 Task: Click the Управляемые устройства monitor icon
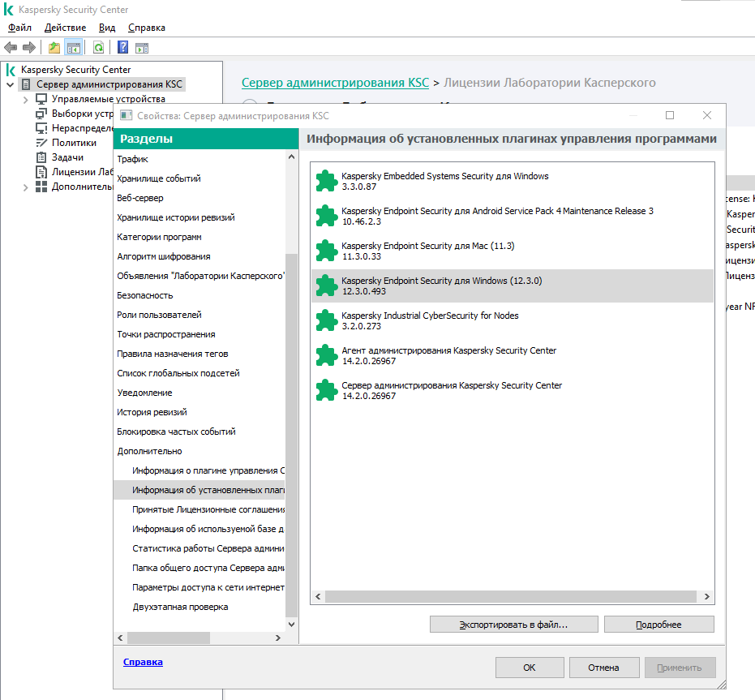[41, 99]
